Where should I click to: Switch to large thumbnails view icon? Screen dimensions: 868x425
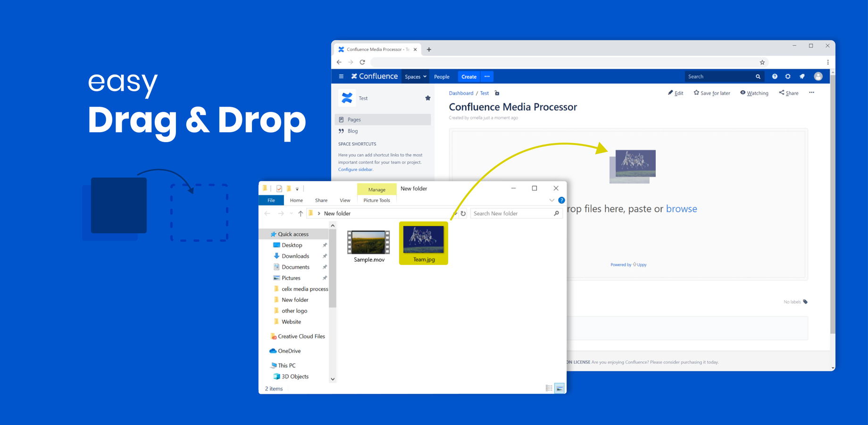click(x=559, y=388)
